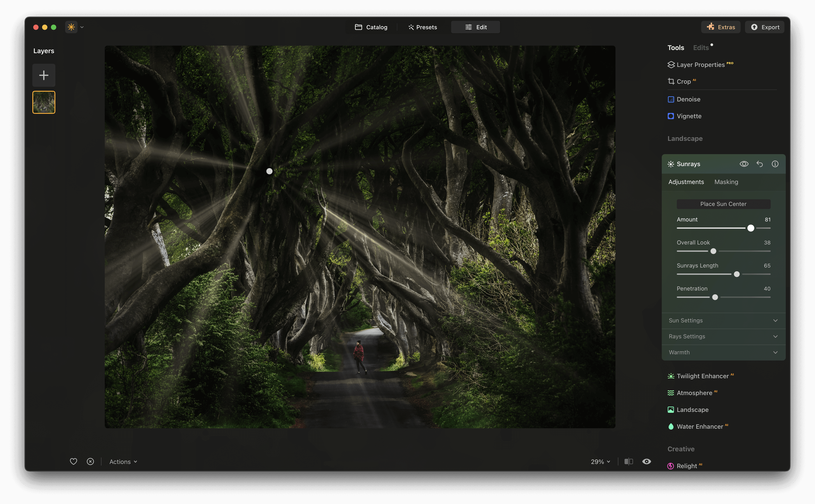815x504 pixels.
Task: Switch to the Presets tab
Action: click(x=423, y=27)
